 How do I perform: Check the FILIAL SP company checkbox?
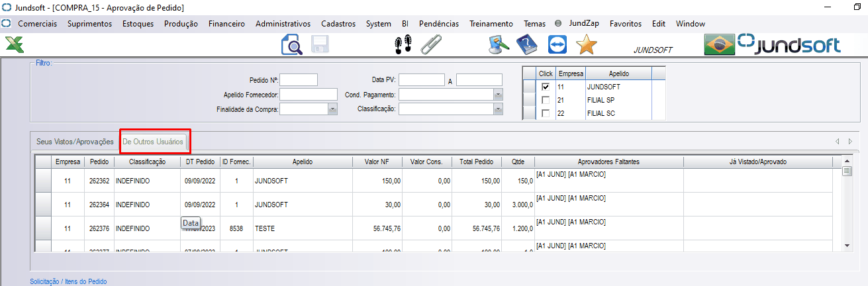546,100
